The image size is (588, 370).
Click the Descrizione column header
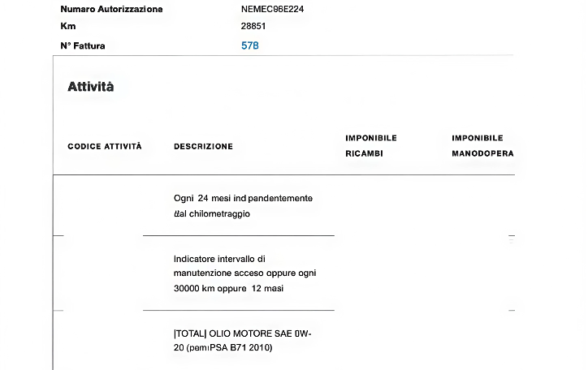(203, 146)
